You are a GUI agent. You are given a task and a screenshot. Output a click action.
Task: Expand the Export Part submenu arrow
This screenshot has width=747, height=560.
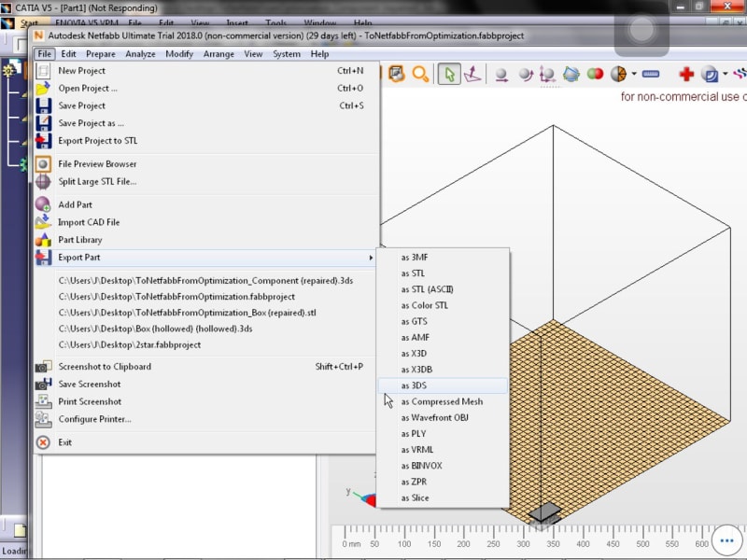tap(371, 258)
